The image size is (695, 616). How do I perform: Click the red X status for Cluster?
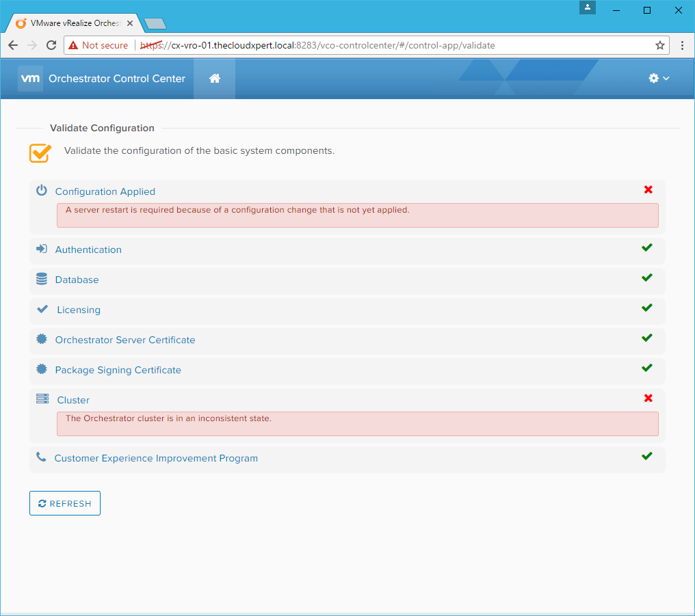[648, 398]
